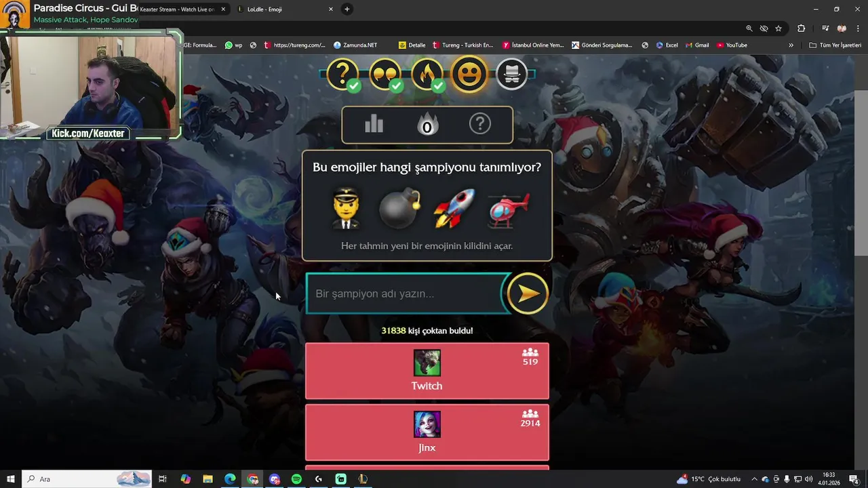The image size is (868, 488).
Task: Submit guess with the gold arrow button
Action: coord(528,293)
